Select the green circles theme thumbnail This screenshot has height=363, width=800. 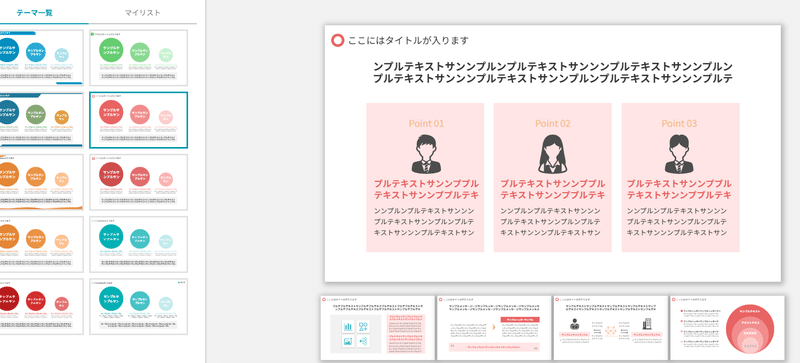[x=139, y=58]
